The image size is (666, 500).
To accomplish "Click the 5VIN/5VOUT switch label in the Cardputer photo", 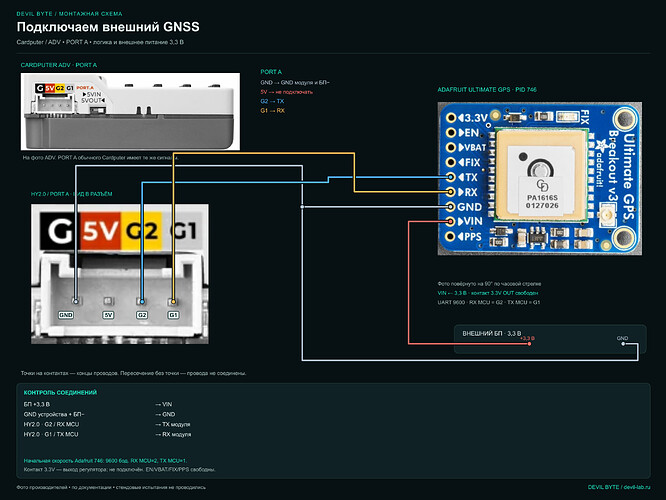I will point(93,97).
